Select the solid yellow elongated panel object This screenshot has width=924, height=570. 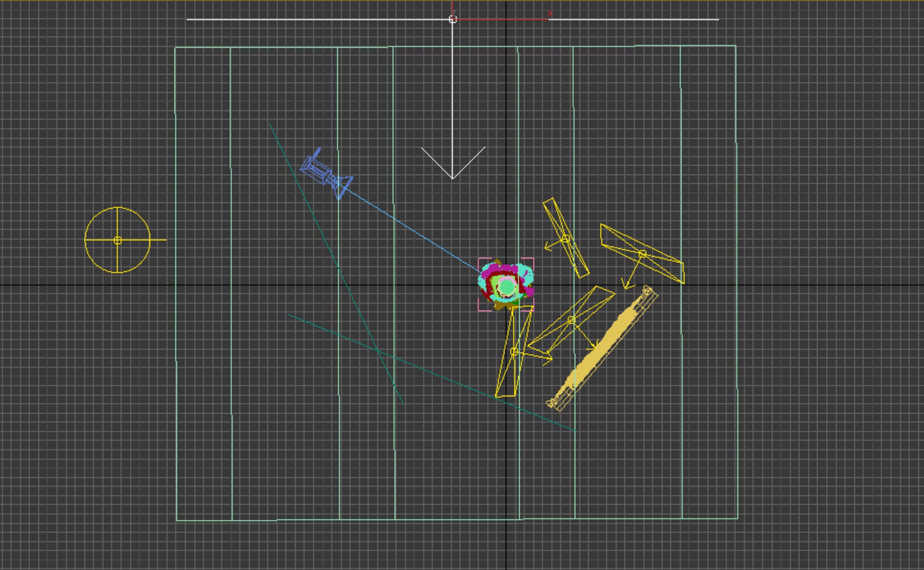[602, 348]
